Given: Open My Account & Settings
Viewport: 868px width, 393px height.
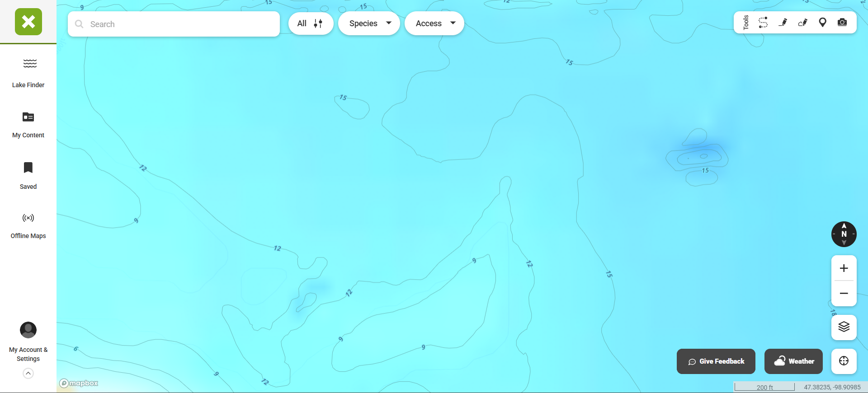Looking at the screenshot, I should (28, 342).
